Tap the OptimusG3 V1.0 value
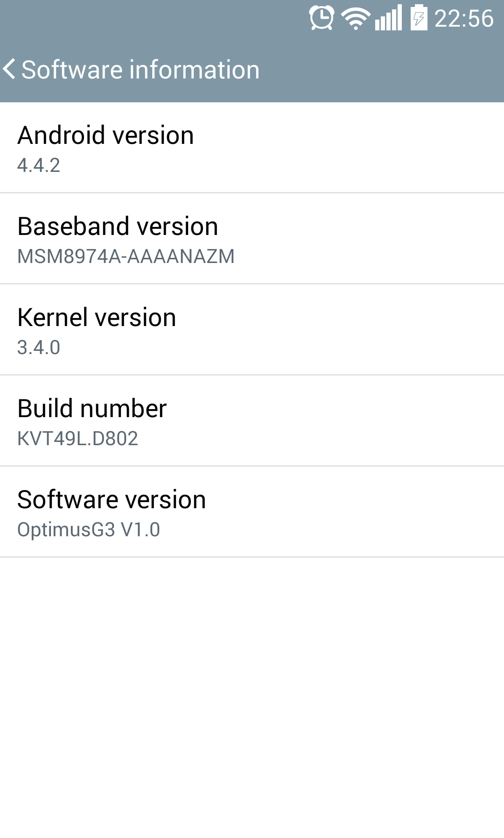This screenshot has height=838, width=504. point(89,530)
